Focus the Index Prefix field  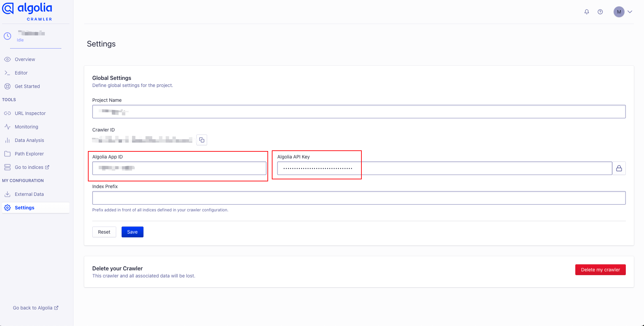pyautogui.click(x=359, y=198)
